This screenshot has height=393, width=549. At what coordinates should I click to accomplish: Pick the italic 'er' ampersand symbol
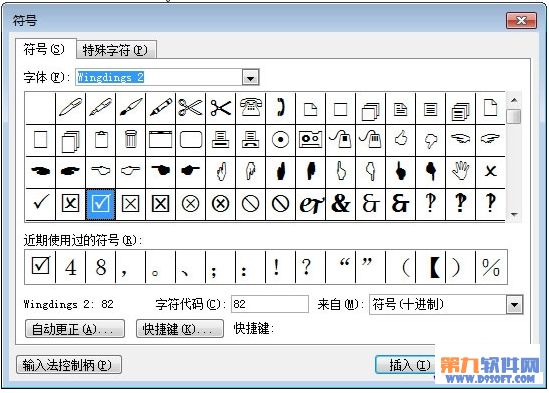coord(310,204)
